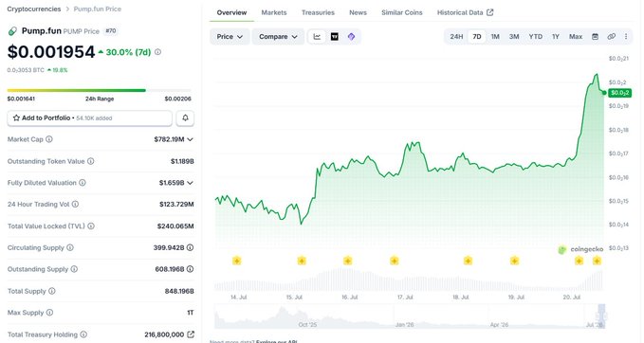Click news marker near 17. Jul
644x343 pixels.
395,261
